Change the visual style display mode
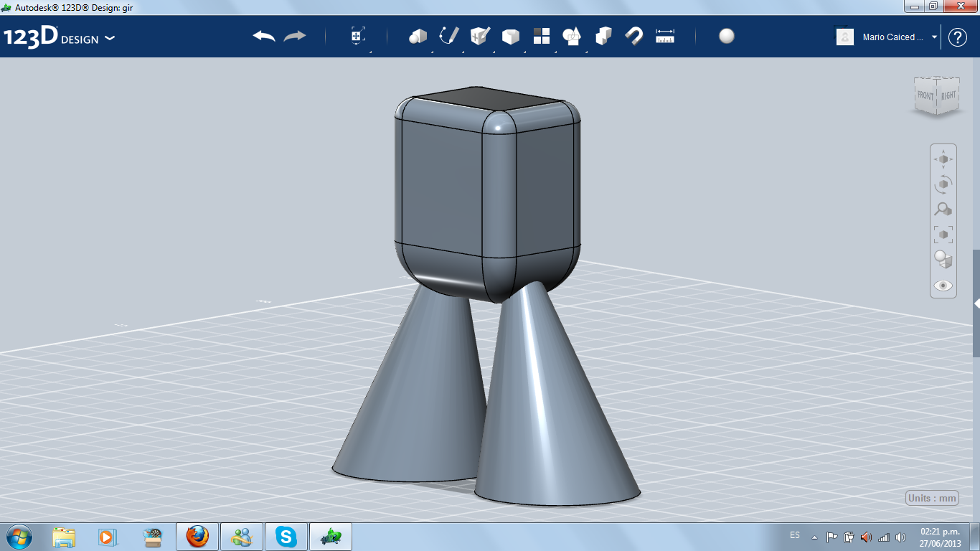The width and height of the screenshot is (980, 551). (943, 259)
